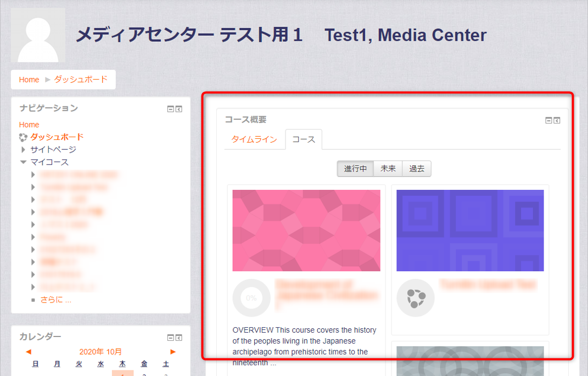Viewport: 588px width, 376px height.
Task: Switch to the タイムライン tab
Action: click(x=254, y=139)
